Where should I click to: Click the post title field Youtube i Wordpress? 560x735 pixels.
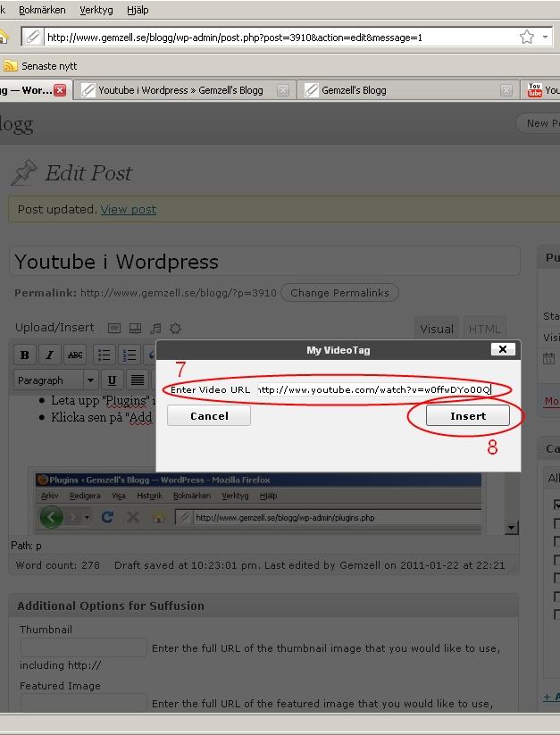pyautogui.click(x=264, y=261)
